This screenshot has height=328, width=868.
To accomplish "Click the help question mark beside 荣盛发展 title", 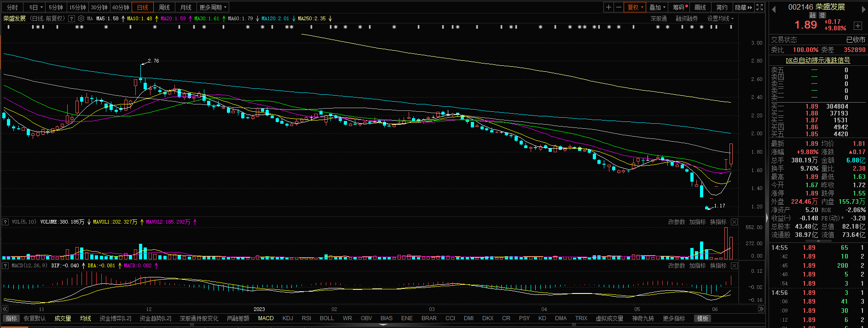I will [71, 19].
